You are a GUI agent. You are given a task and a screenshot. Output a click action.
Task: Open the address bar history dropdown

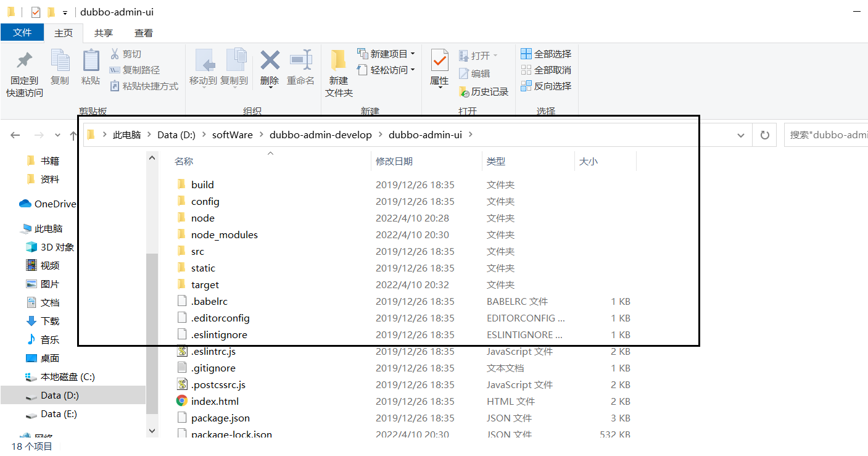[742, 135]
